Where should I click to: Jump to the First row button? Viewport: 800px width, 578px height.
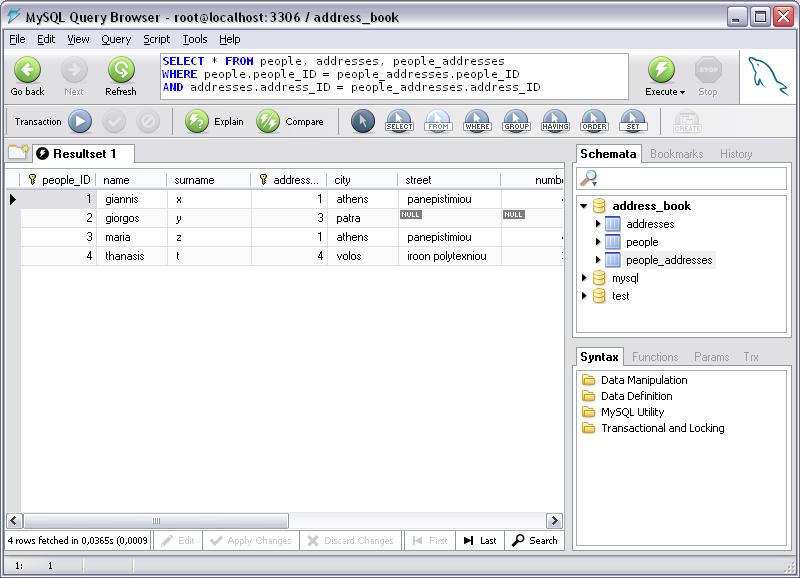click(x=430, y=541)
